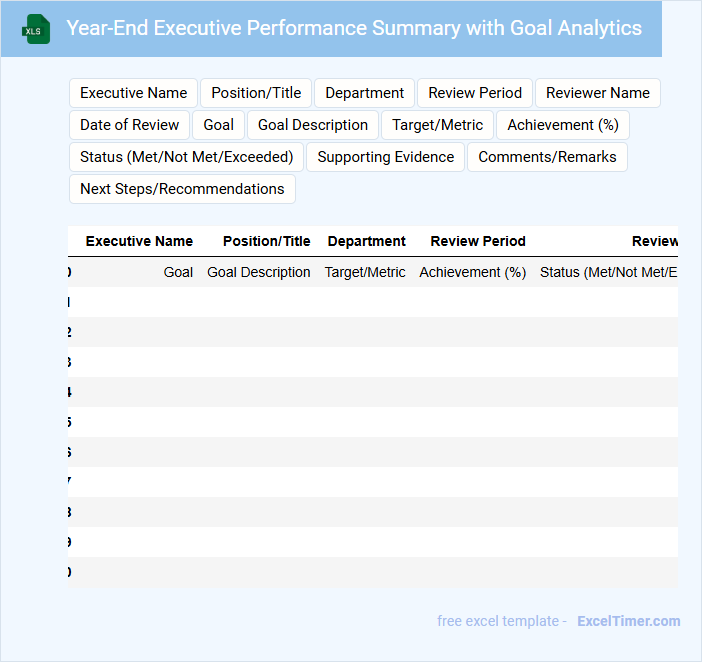Click the green XLS file icon
The width and height of the screenshot is (702, 662).
[36, 29]
